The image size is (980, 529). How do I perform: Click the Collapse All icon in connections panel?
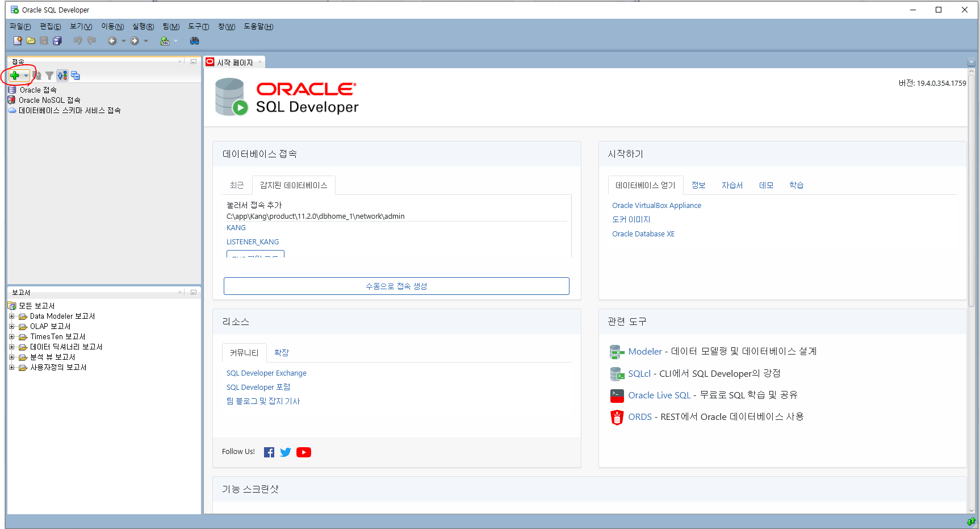pyautogui.click(x=76, y=76)
